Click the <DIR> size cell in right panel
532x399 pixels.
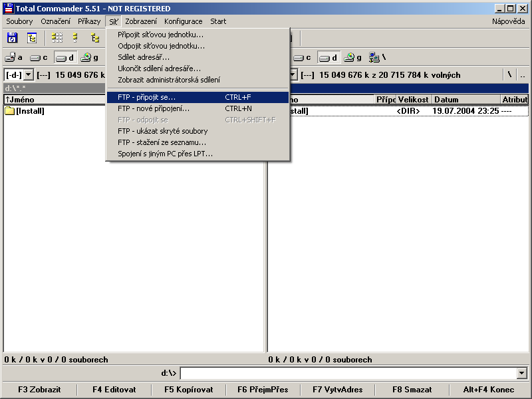click(x=408, y=111)
